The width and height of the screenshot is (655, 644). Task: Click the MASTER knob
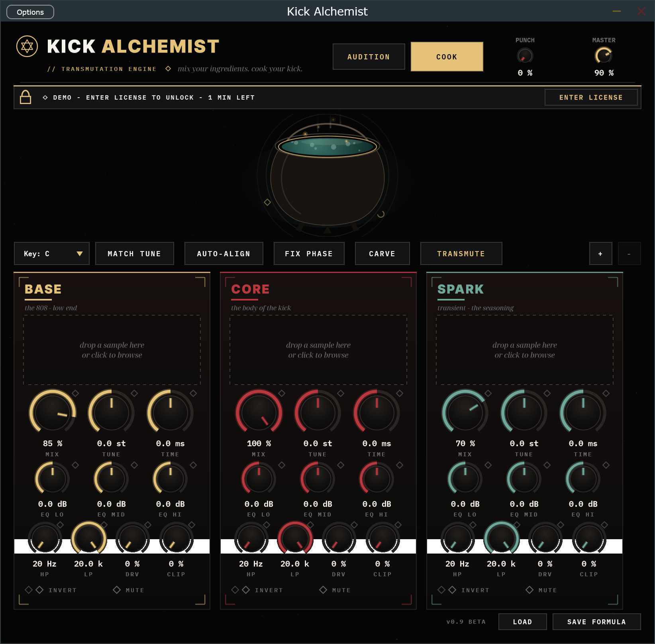tap(604, 56)
